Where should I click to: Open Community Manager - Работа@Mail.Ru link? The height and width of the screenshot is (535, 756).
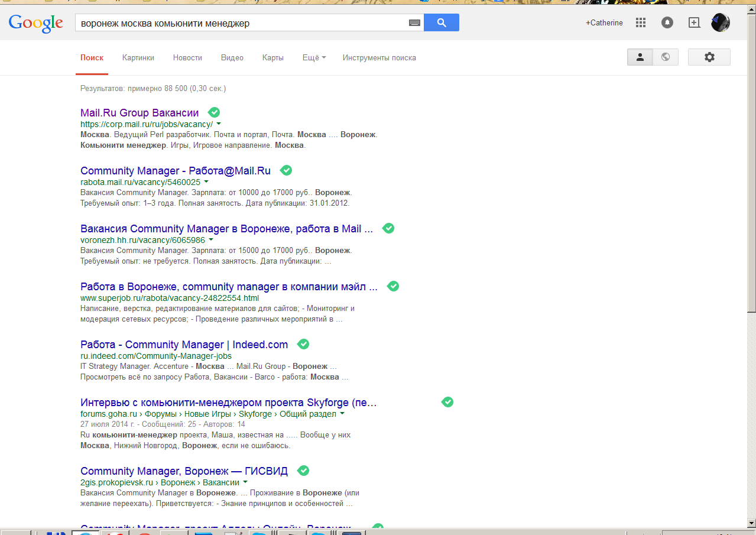click(176, 171)
